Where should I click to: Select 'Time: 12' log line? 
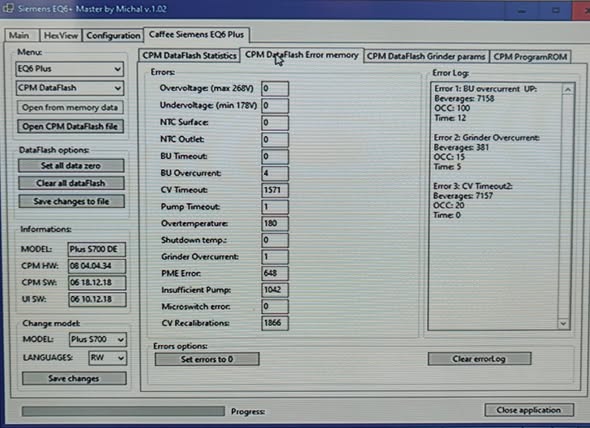point(450,118)
